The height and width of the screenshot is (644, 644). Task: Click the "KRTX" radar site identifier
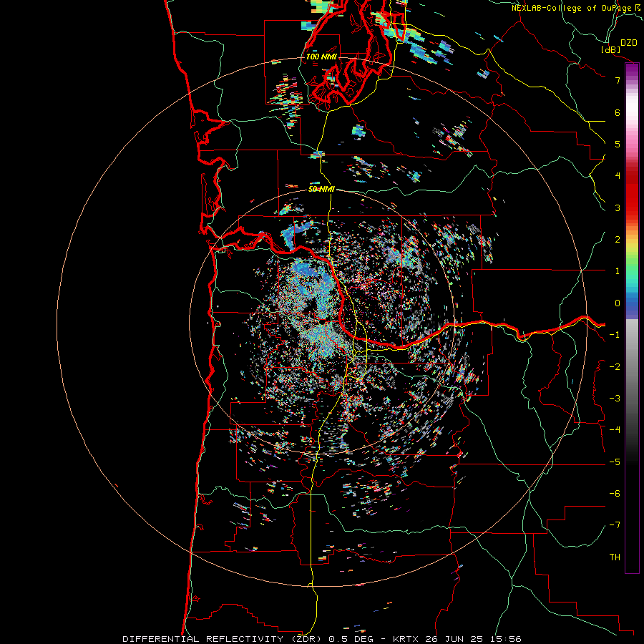tap(406, 639)
